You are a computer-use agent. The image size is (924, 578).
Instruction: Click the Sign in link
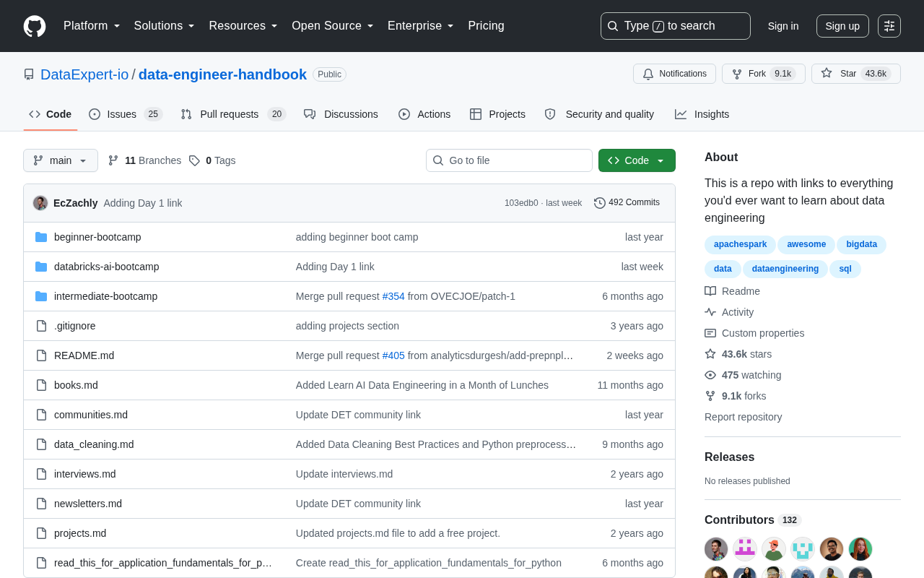point(783,26)
